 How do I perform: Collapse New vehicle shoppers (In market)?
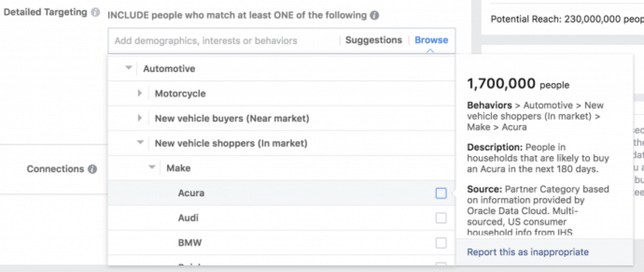(x=140, y=142)
